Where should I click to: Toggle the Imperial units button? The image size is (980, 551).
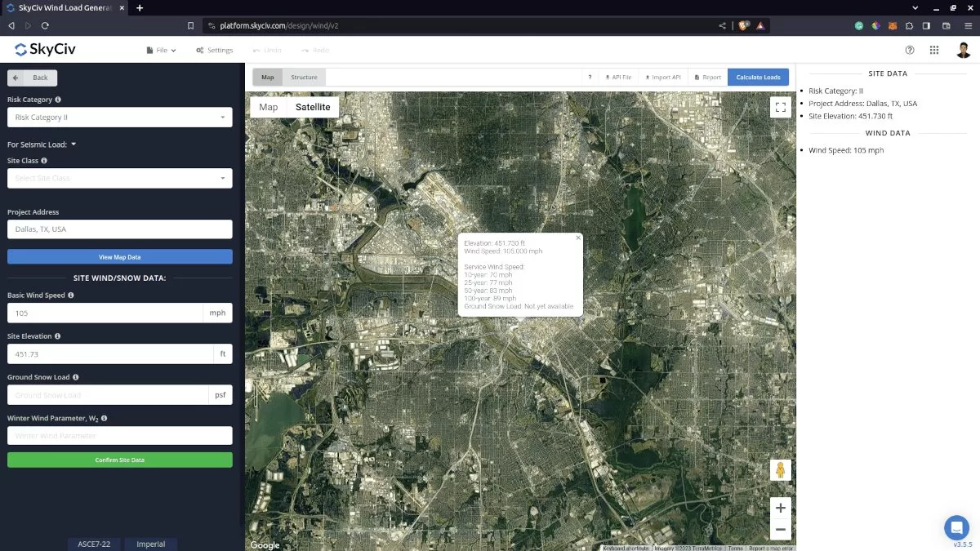[150, 544]
